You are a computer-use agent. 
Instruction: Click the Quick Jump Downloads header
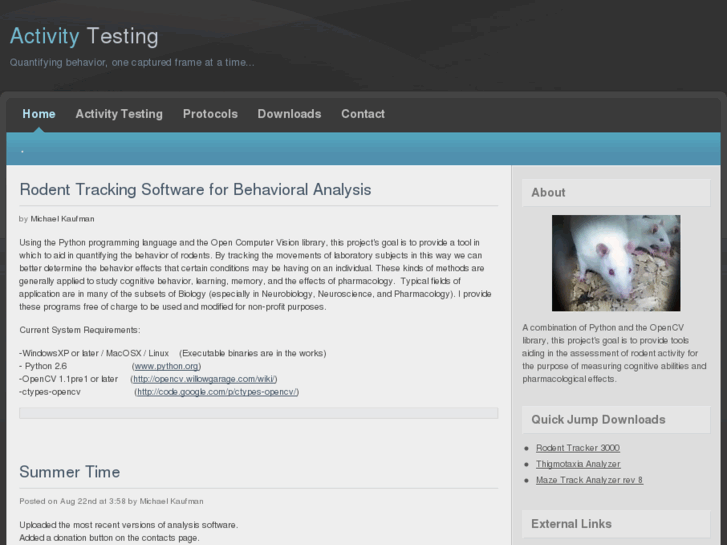coord(598,420)
